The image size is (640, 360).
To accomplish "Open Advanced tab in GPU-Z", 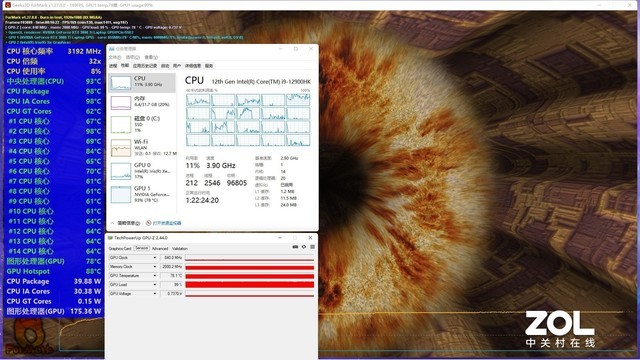I will pos(160,249).
